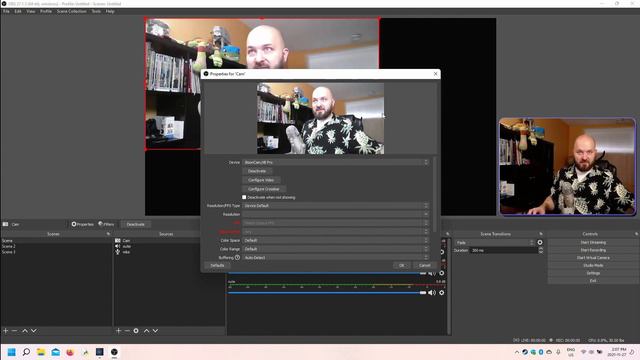This screenshot has height=360, width=640.
Task: Open the Device dropdown
Action: point(336,162)
